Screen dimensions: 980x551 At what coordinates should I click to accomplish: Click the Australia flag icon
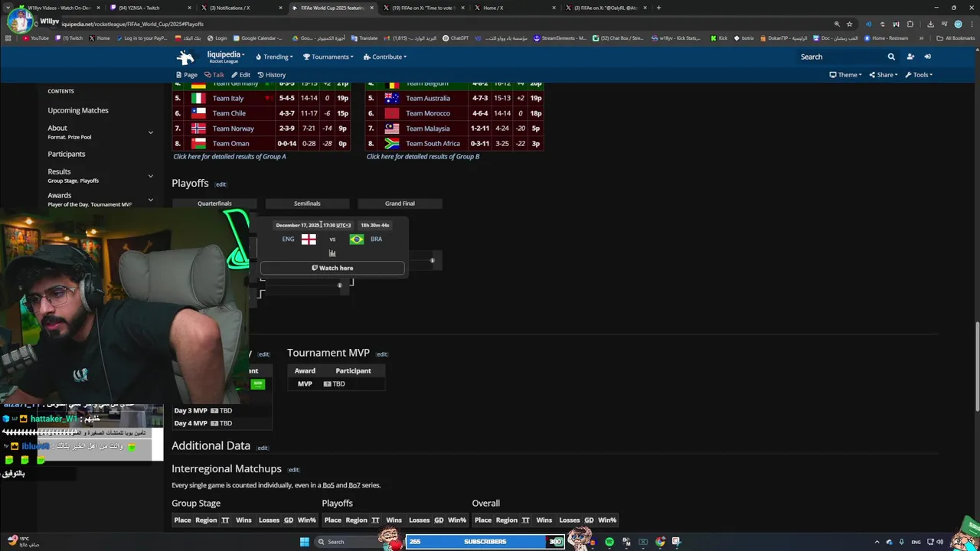pos(392,98)
